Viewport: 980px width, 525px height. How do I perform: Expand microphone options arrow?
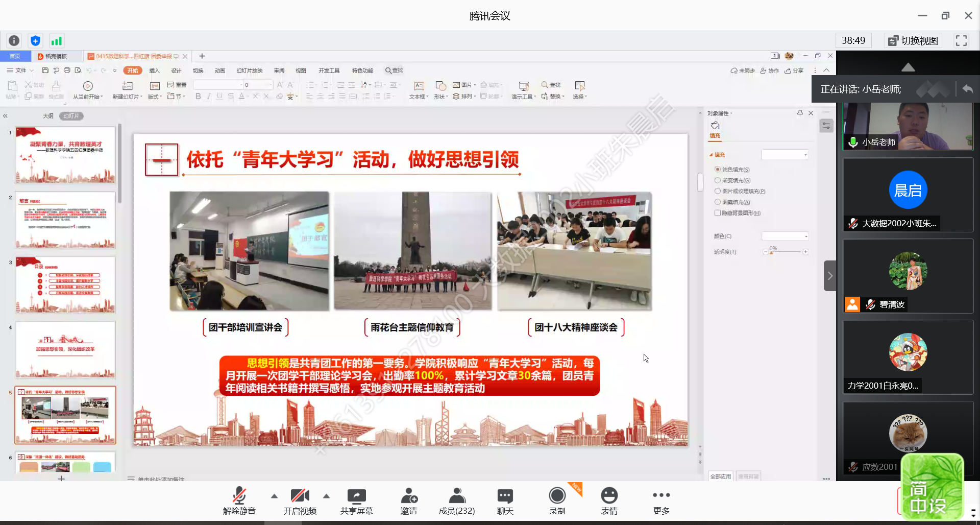tap(274, 496)
